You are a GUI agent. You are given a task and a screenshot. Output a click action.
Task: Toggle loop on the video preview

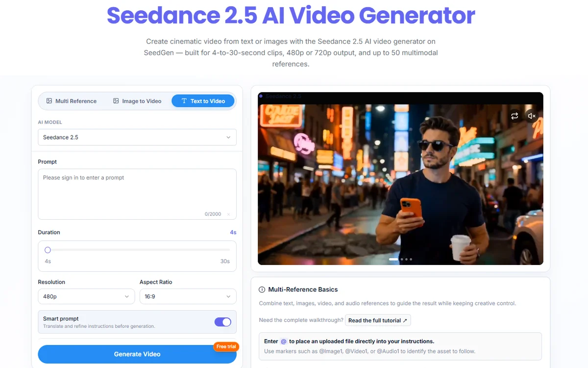[x=514, y=116]
